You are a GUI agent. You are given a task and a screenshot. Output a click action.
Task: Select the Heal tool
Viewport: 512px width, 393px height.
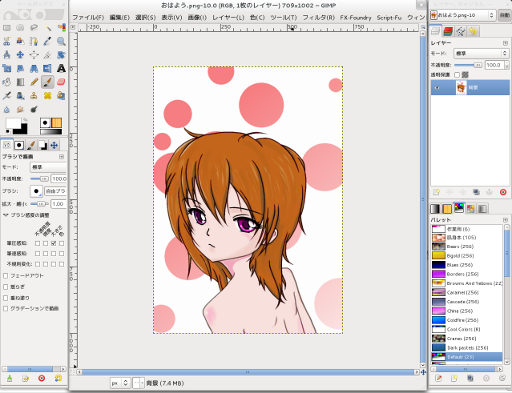click(x=48, y=96)
